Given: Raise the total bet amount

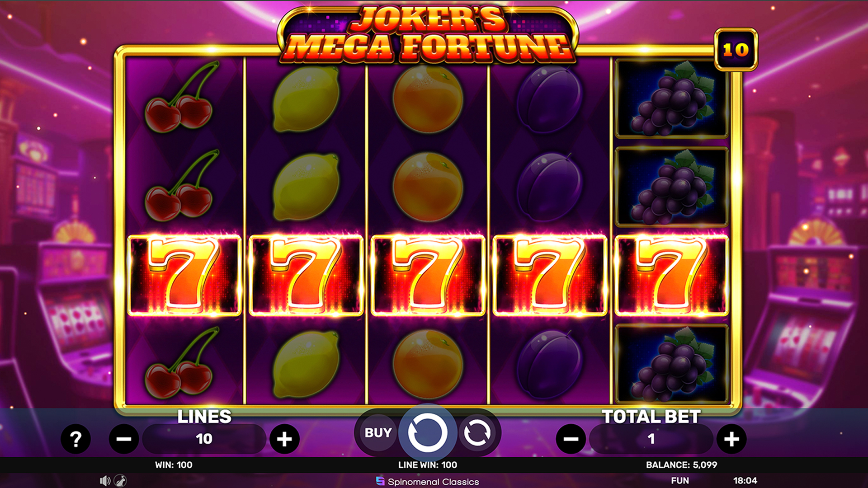Looking at the screenshot, I should (731, 439).
